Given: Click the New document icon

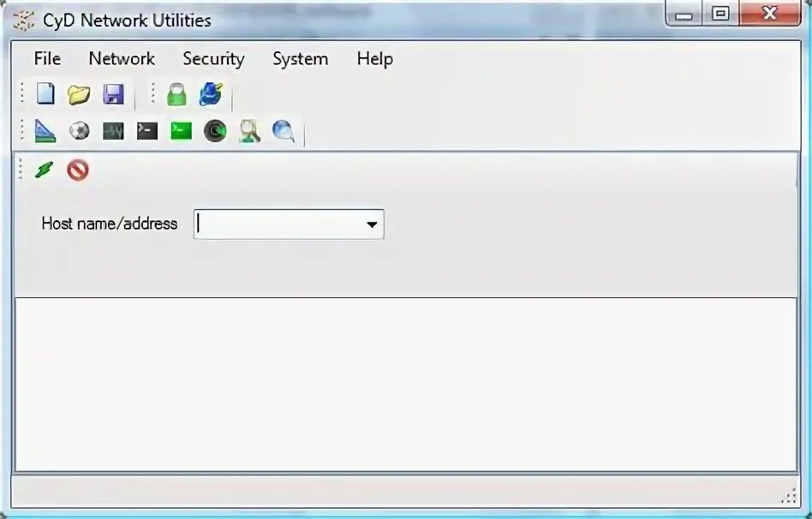Looking at the screenshot, I should pos(45,94).
